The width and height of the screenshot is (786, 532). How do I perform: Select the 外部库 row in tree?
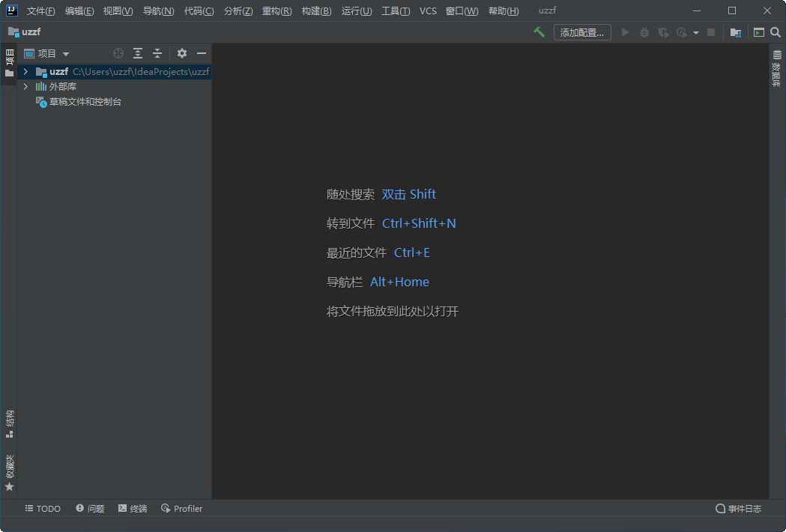(115, 87)
